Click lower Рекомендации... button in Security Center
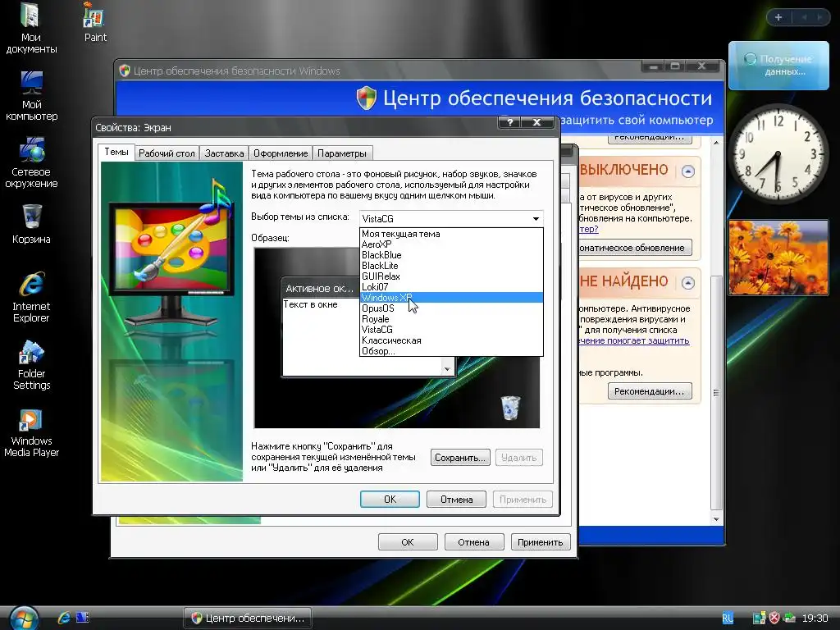840x630 pixels. tap(650, 391)
